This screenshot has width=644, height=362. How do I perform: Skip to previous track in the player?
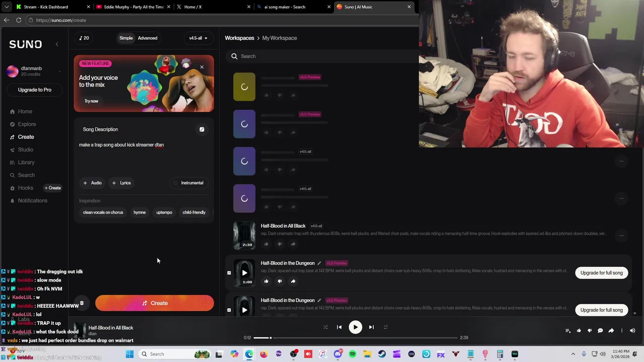(x=339, y=327)
